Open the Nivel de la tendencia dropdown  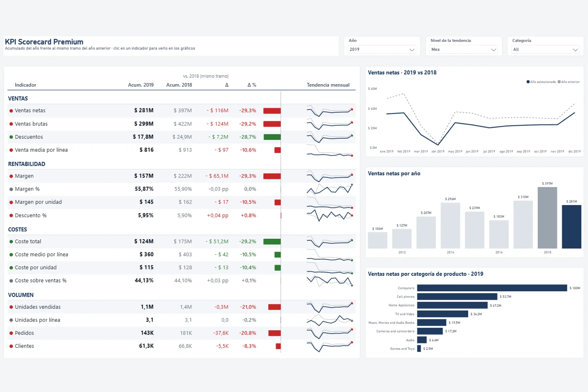point(464,50)
